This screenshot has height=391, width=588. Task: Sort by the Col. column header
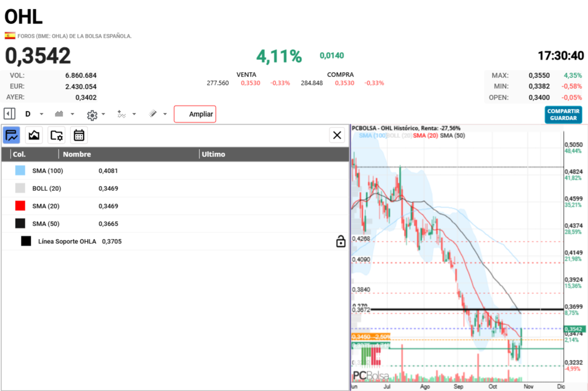tap(20, 154)
